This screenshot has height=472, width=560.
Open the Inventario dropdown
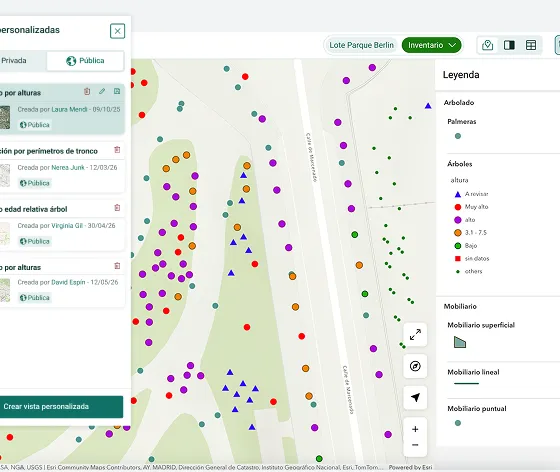(431, 45)
